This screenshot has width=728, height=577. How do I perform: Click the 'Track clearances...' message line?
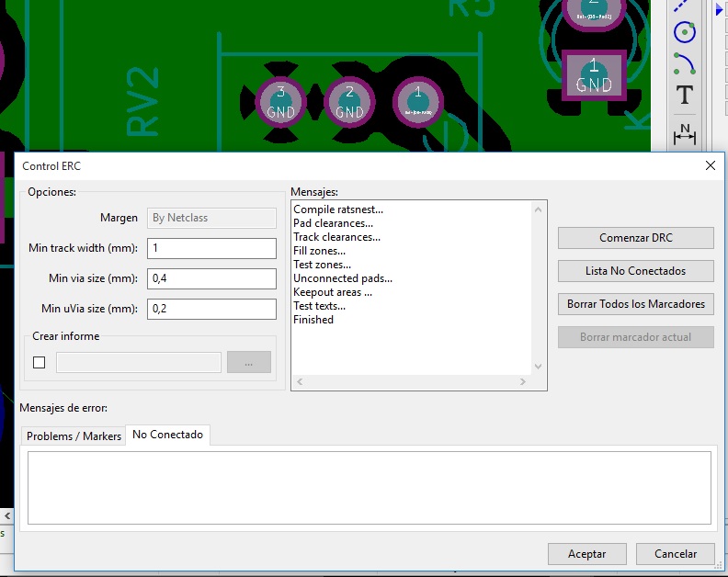336,237
